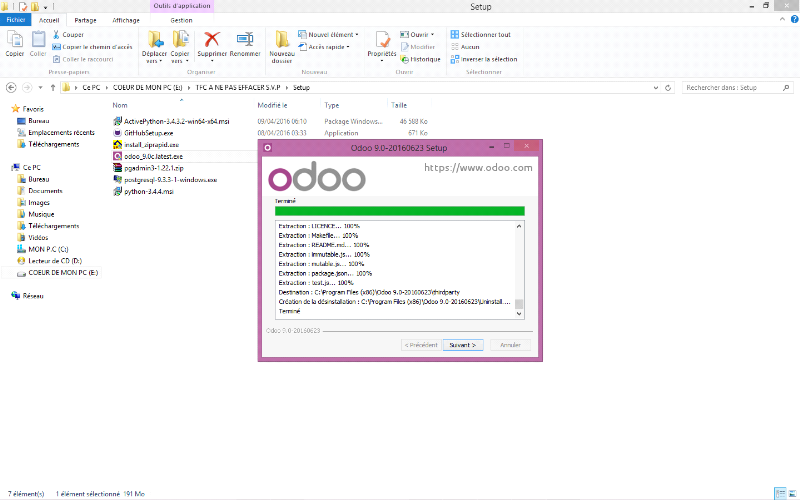Viewport: 800px width, 500px height.
Task: Click Suivant in Odoo Setup
Action: tap(463, 345)
